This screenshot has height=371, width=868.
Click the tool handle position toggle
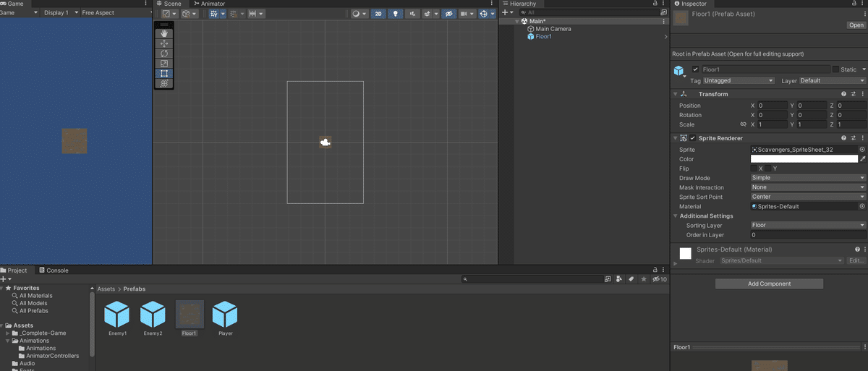pos(169,14)
